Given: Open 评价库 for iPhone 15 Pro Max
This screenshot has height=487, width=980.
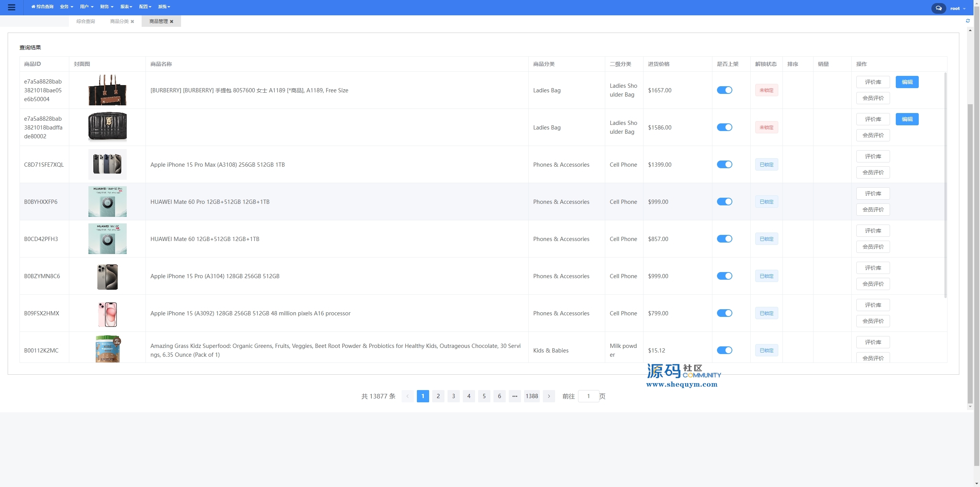Looking at the screenshot, I should coord(873,156).
